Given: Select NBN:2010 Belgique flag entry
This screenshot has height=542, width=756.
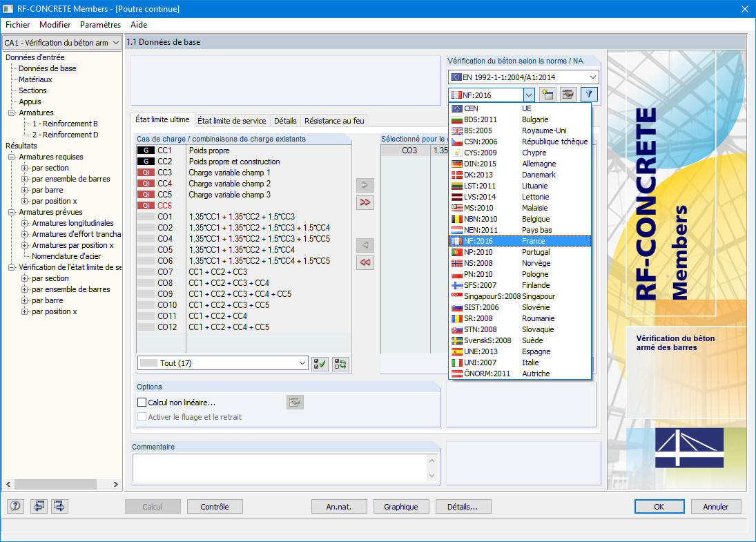Looking at the screenshot, I should tap(520, 219).
